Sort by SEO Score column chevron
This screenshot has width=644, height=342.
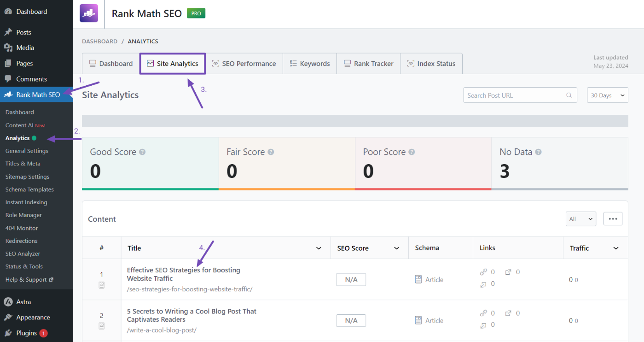pyautogui.click(x=396, y=248)
